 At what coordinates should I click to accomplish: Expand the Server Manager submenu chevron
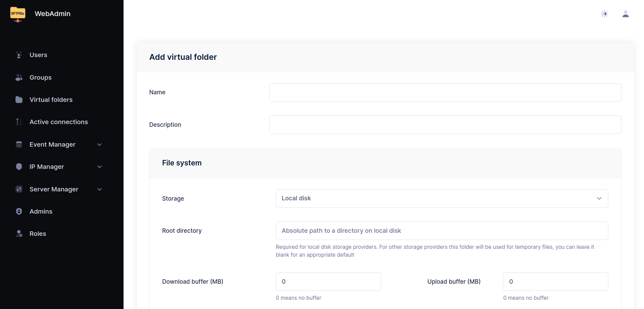[100, 189]
